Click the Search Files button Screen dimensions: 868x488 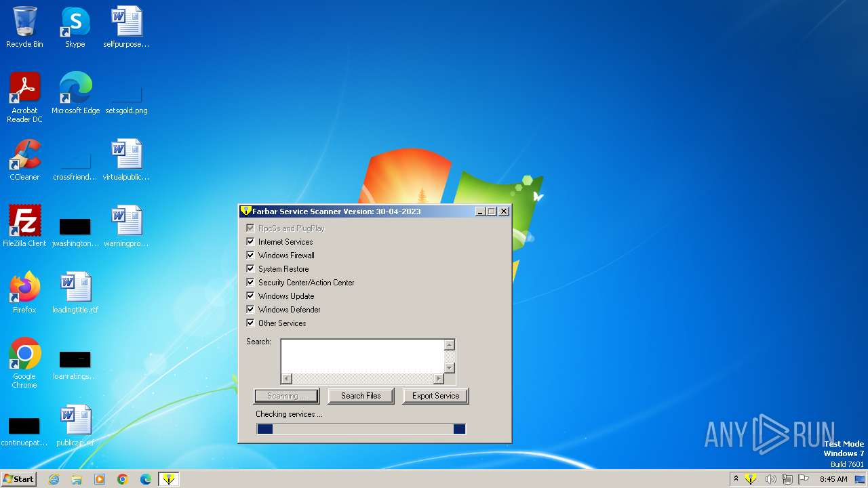(361, 396)
